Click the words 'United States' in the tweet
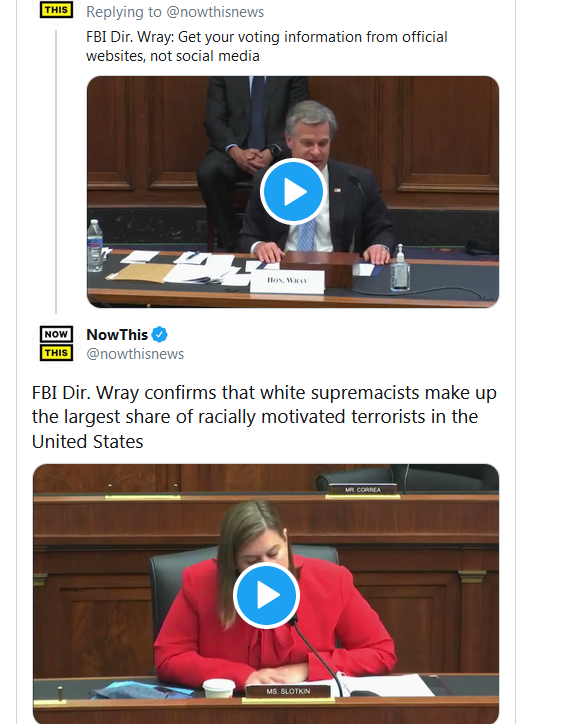Screen dimensions: 563x724 [x=87, y=442]
